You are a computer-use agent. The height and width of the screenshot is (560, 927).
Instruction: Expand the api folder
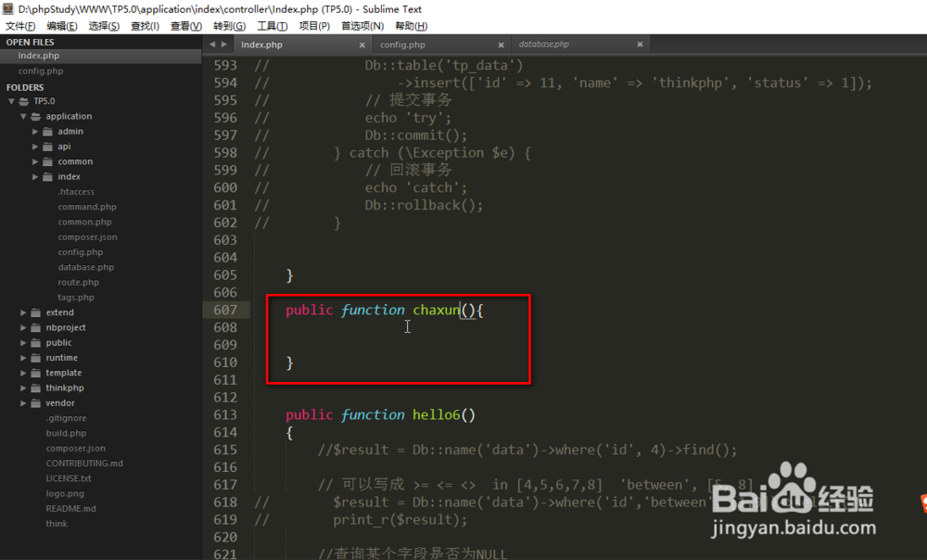click(x=35, y=146)
